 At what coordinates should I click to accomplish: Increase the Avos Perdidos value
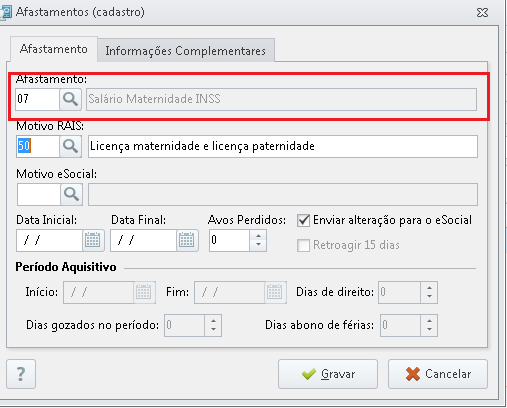258,235
